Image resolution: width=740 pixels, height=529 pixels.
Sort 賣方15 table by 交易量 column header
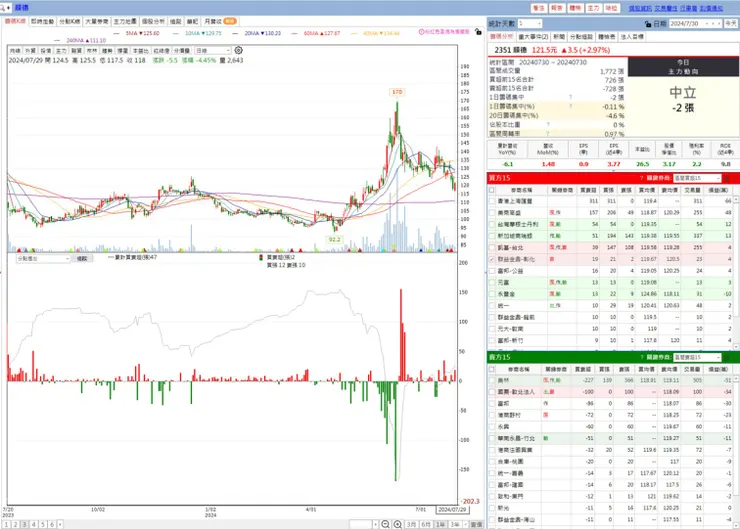point(692,369)
